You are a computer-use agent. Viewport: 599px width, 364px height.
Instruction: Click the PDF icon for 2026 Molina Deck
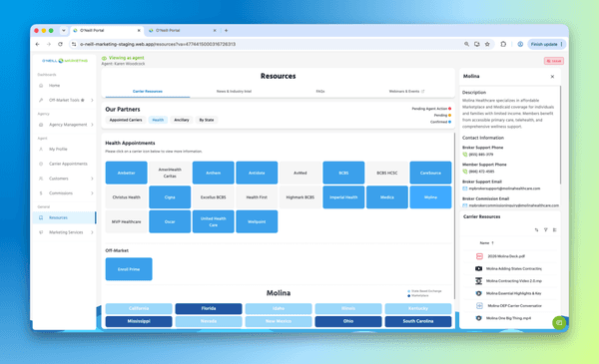click(x=479, y=256)
